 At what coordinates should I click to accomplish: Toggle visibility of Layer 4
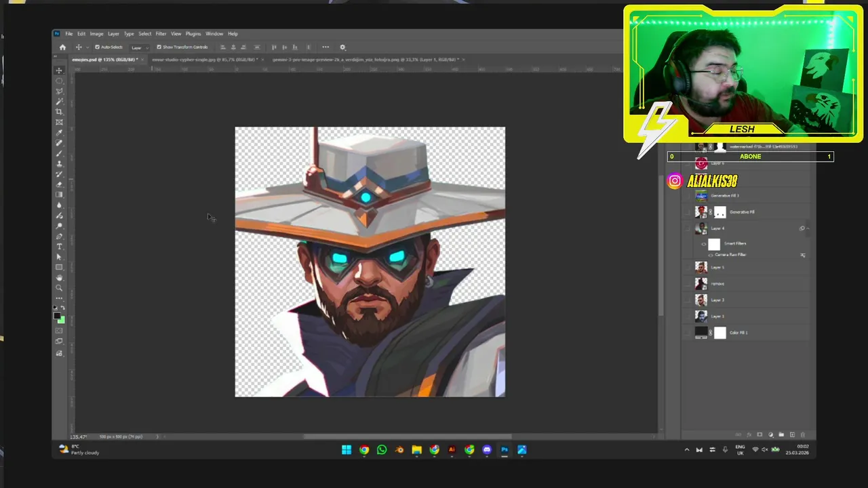(688, 228)
